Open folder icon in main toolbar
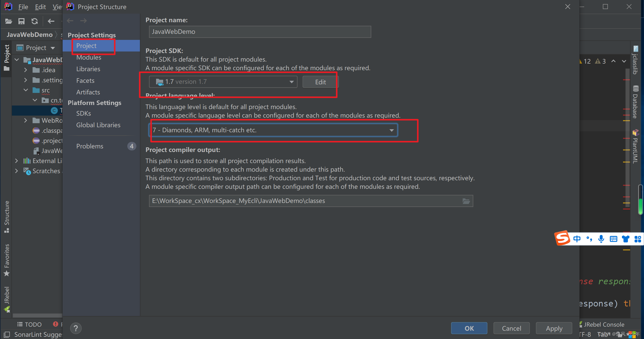Image resolution: width=644 pixels, height=339 pixels. 9,21
